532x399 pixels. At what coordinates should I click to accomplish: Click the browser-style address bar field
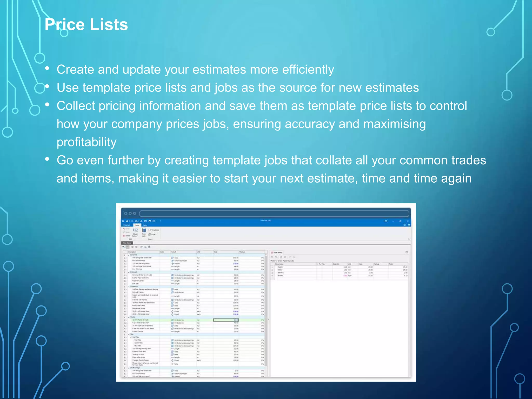274,214
